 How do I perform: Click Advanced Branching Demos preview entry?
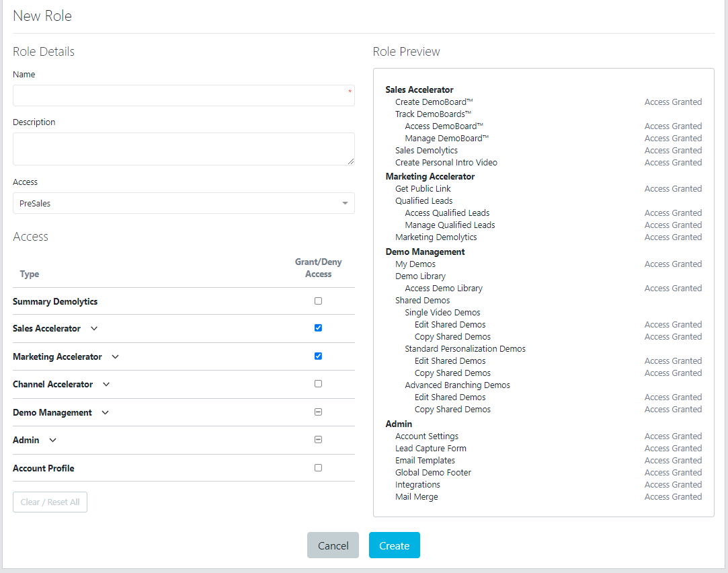pyautogui.click(x=457, y=385)
